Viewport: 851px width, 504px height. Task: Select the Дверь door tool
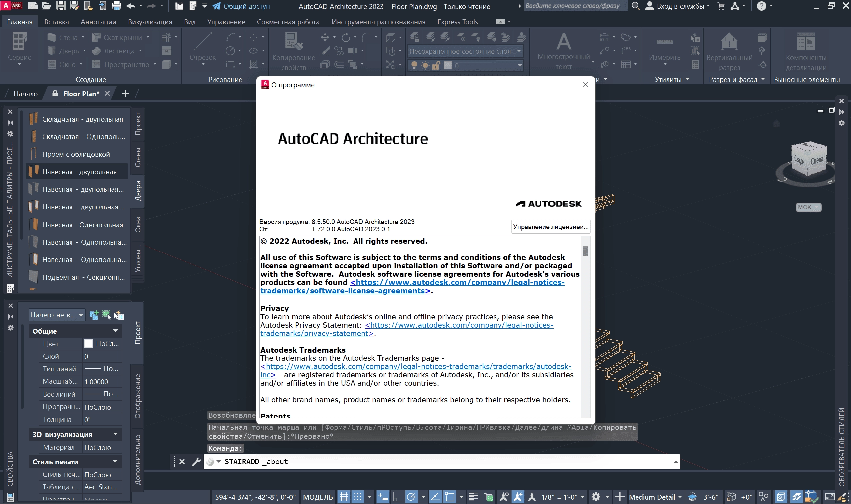click(x=64, y=51)
